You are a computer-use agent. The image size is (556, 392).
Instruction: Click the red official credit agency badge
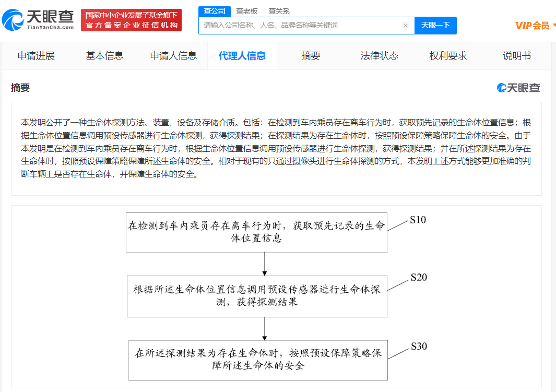click(131, 20)
